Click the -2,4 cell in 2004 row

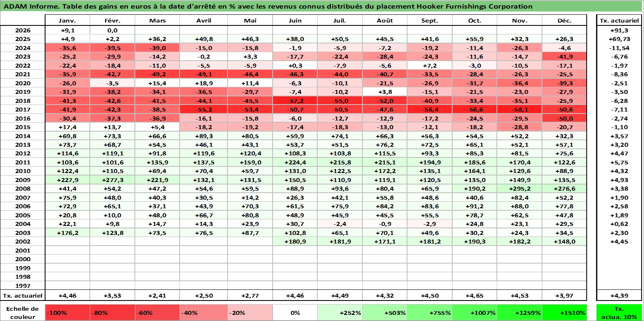click(x=340, y=224)
